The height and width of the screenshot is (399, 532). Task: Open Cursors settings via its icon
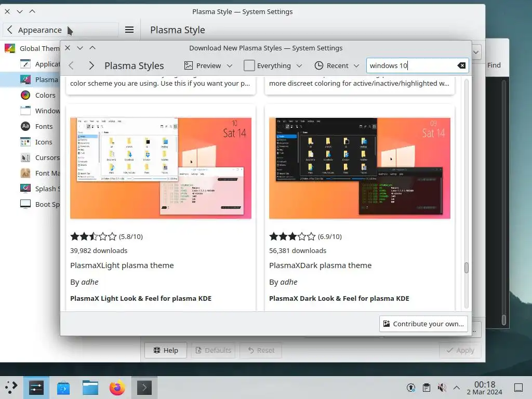click(x=25, y=157)
